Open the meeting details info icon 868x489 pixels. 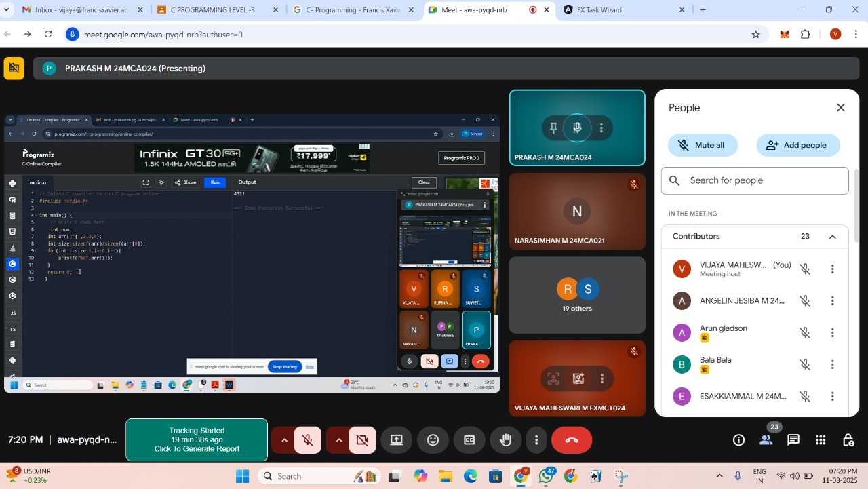(x=738, y=440)
